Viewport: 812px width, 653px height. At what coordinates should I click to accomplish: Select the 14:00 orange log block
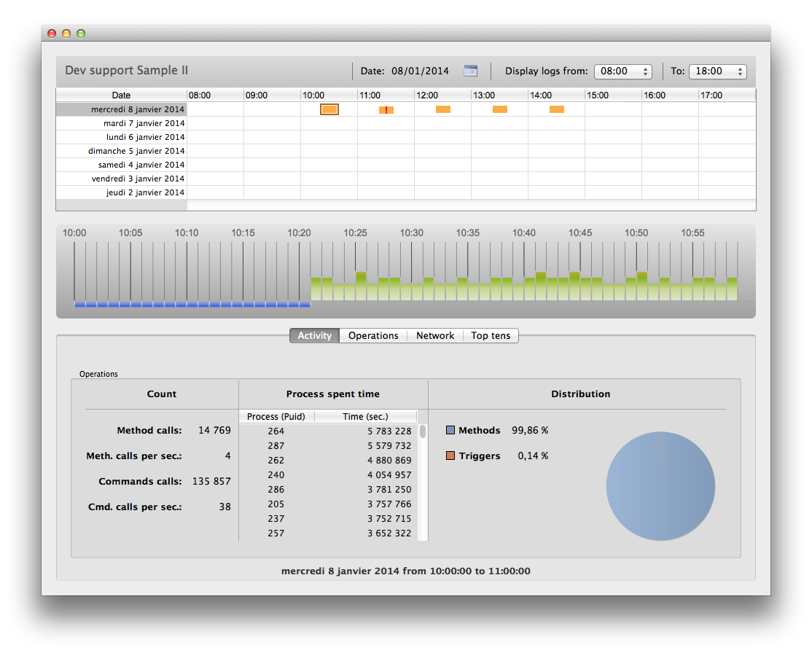(x=557, y=109)
